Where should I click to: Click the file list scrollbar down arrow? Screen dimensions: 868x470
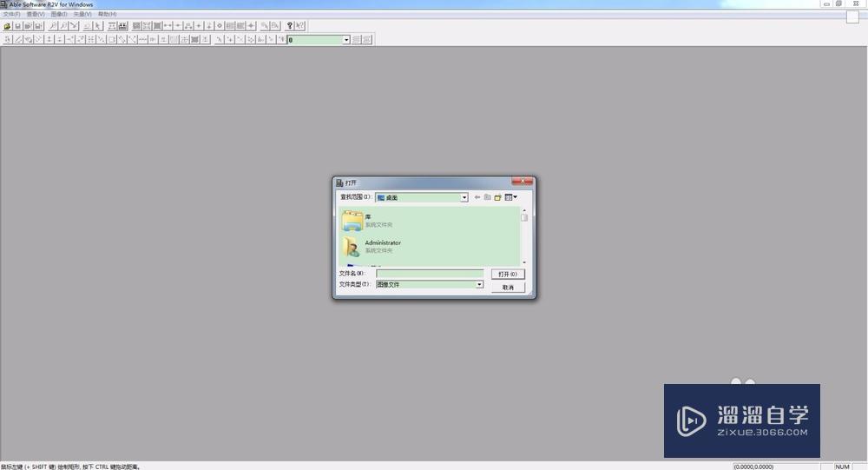click(524, 262)
